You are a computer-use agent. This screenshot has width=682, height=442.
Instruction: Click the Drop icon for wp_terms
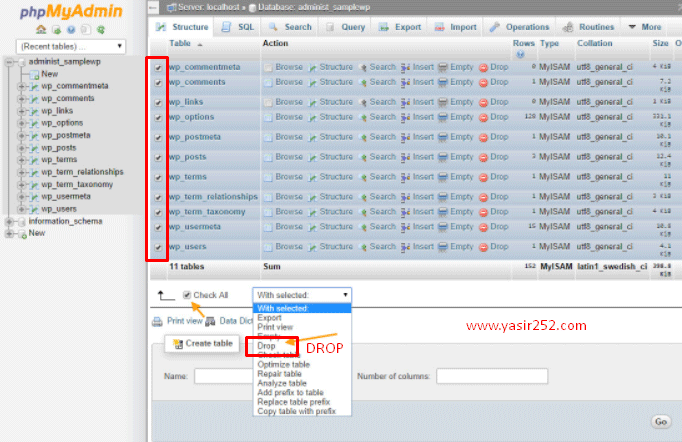(483, 177)
